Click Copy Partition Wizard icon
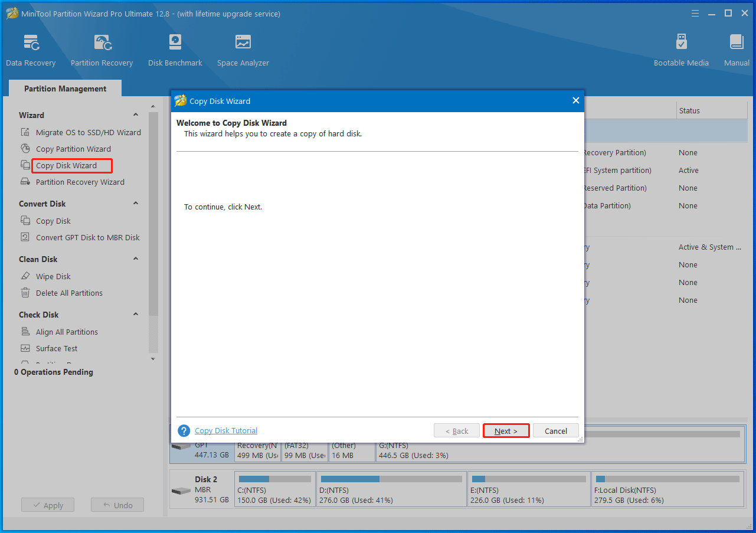This screenshot has width=756, height=533. (25, 149)
